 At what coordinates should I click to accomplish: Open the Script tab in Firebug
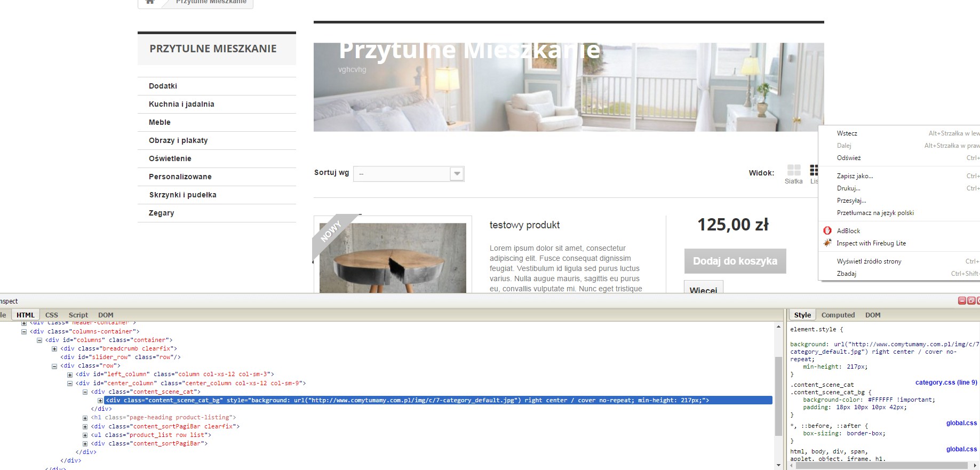(x=78, y=315)
